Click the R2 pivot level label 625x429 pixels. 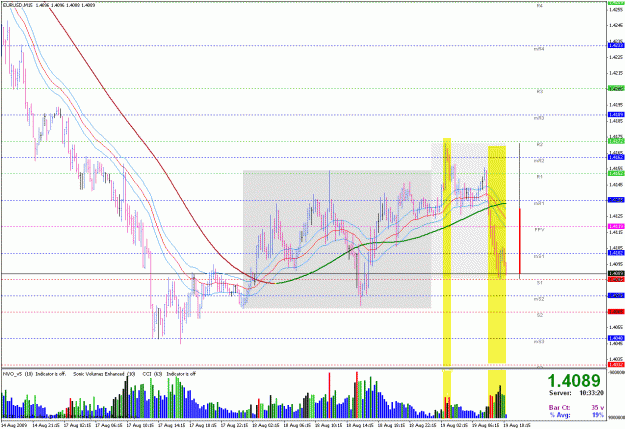click(x=540, y=145)
